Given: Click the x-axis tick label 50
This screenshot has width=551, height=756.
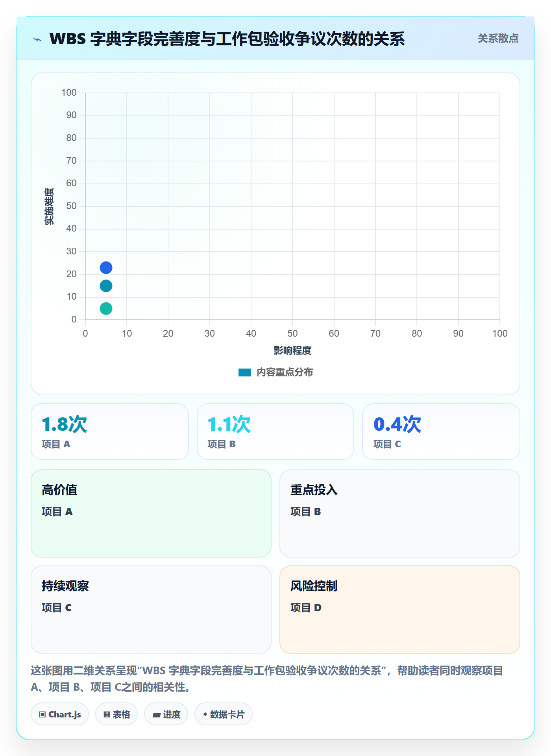Looking at the screenshot, I should click(292, 334).
